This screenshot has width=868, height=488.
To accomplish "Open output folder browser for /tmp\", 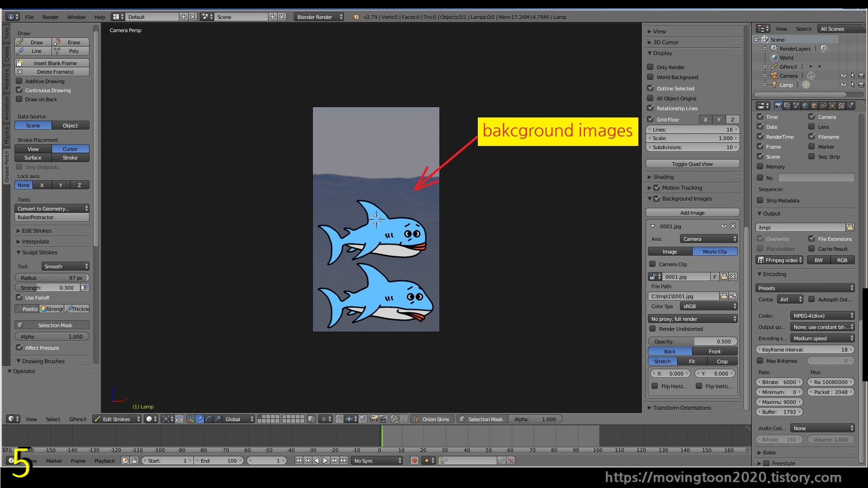I will point(850,227).
